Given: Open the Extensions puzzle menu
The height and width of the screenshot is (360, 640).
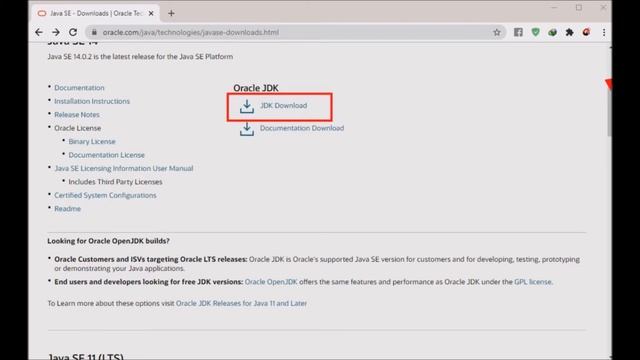Looking at the screenshot, I should point(569,32).
